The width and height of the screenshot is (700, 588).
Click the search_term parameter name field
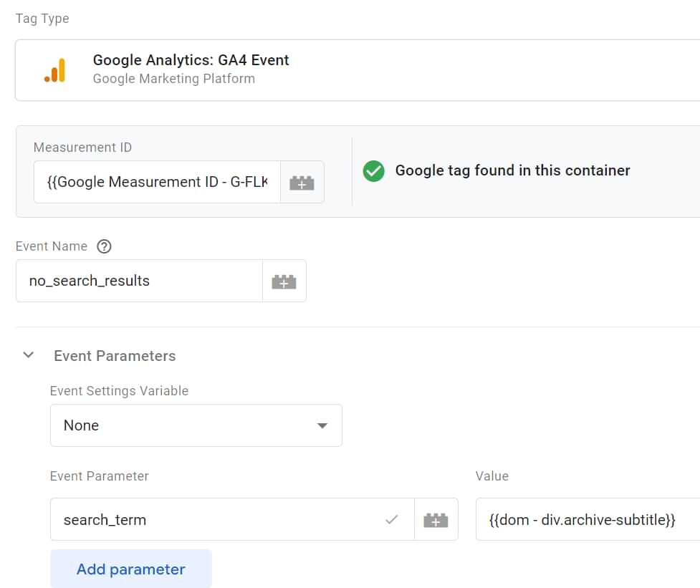pyautogui.click(x=232, y=520)
